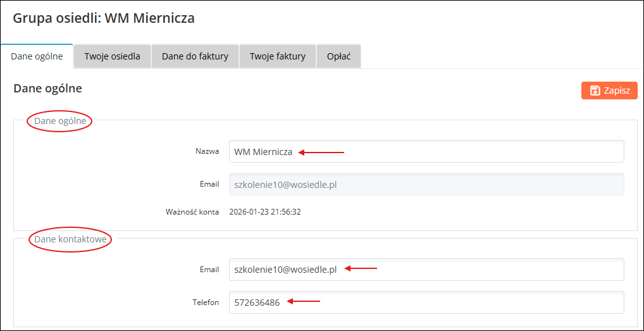The height and width of the screenshot is (331, 644).
Task: Click the Nazwa field label
Action: pos(207,152)
